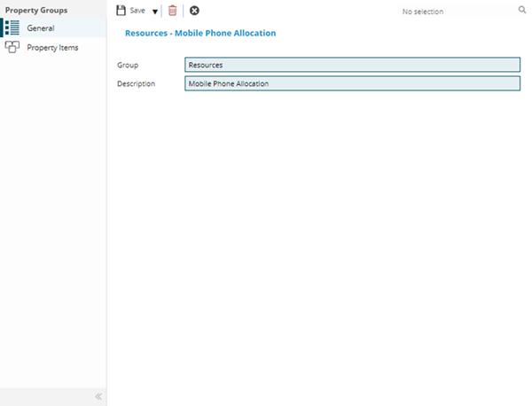Image resolution: width=532 pixels, height=406 pixels.
Task: Open the General section
Action: coord(53,27)
